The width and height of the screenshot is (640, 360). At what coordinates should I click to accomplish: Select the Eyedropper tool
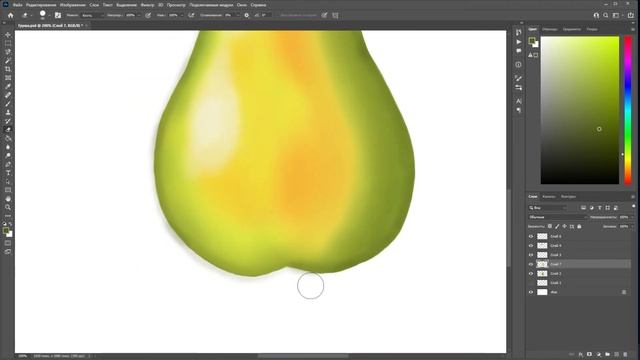pos(8,86)
